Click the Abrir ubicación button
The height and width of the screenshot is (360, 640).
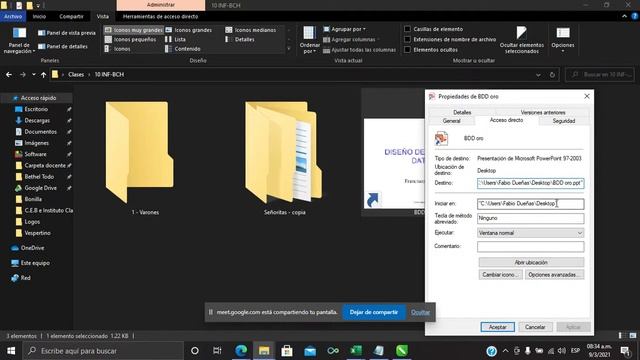pos(531,262)
